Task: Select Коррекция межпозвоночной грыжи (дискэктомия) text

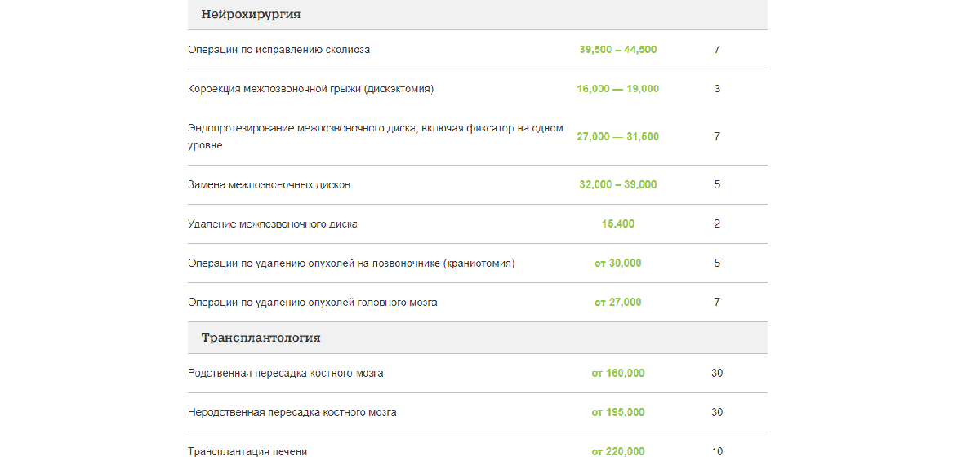Action: [x=310, y=89]
